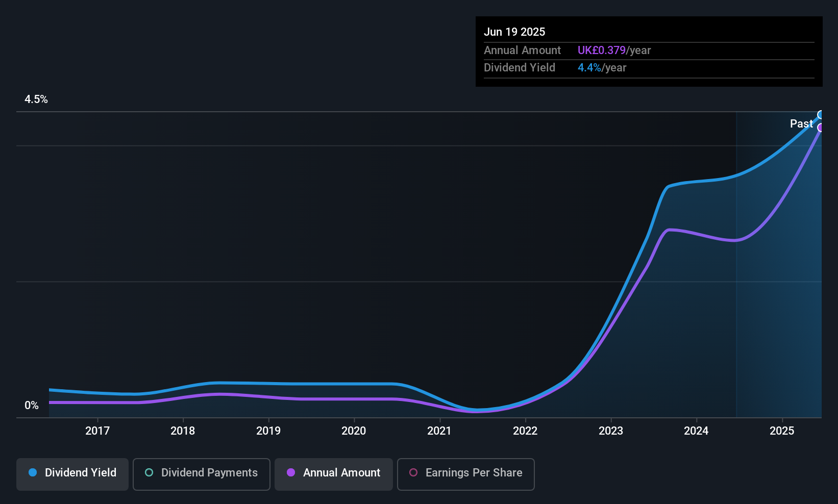
Task: Toggle the Dividend Yield series
Action: coord(72,474)
